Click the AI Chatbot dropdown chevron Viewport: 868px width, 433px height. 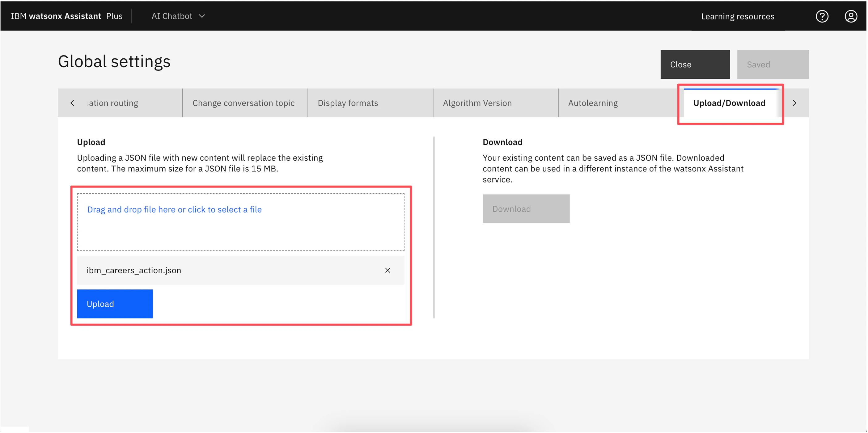tap(202, 16)
